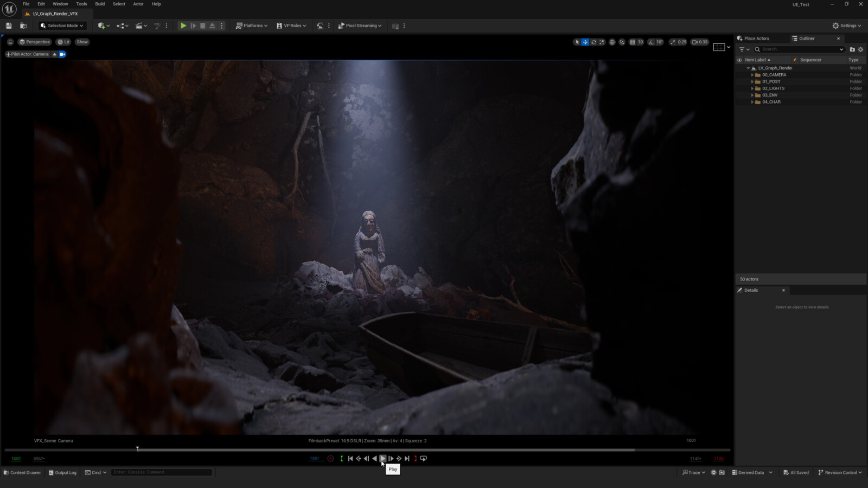The image size is (868, 488).
Task: Play the sequence in reverse
Action: click(374, 459)
